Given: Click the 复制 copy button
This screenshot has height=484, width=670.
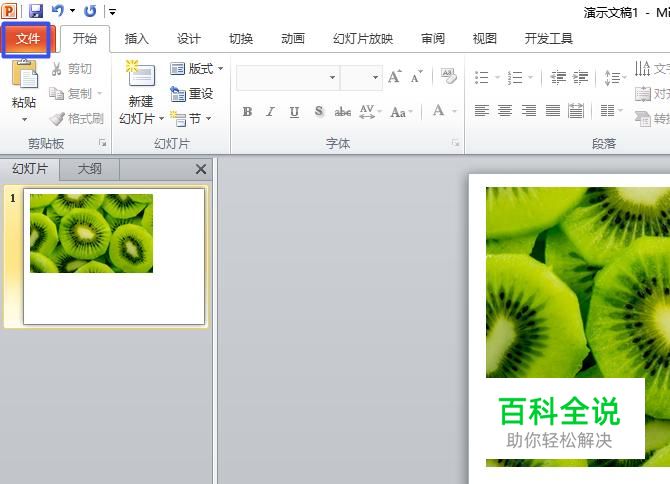Looking at the screenshot, I should [71, 93].
